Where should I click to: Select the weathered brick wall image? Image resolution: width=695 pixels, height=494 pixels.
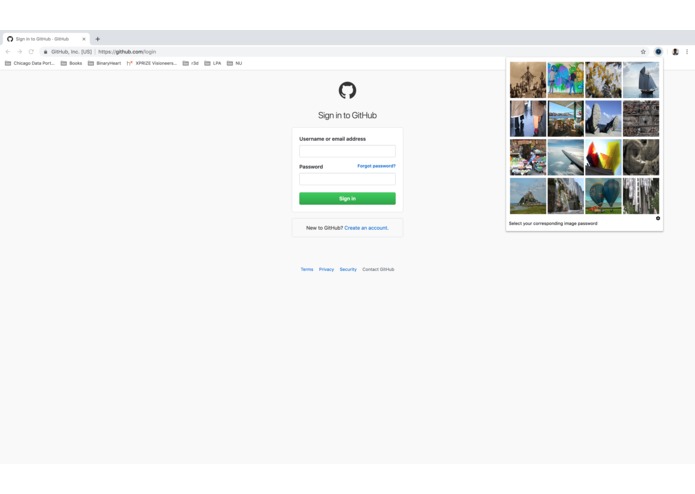click(x=641, y=118)
